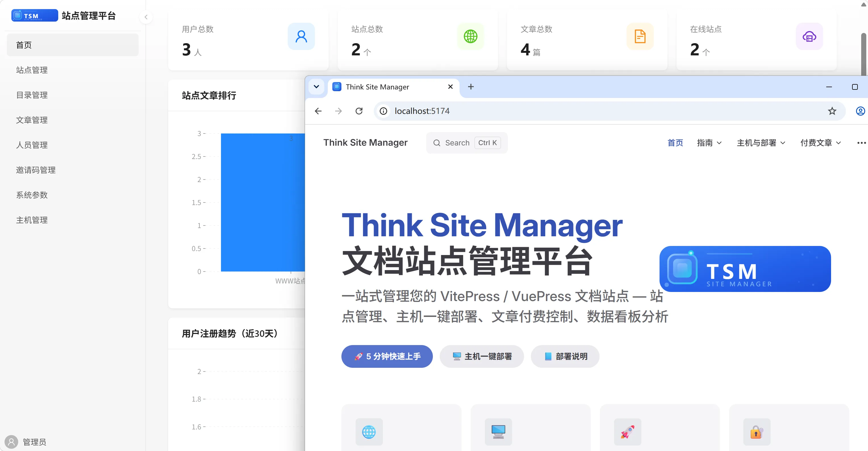Screen dimensions: 868x451
Task: Click the browser forward arrow
Action: click(338, 111)
